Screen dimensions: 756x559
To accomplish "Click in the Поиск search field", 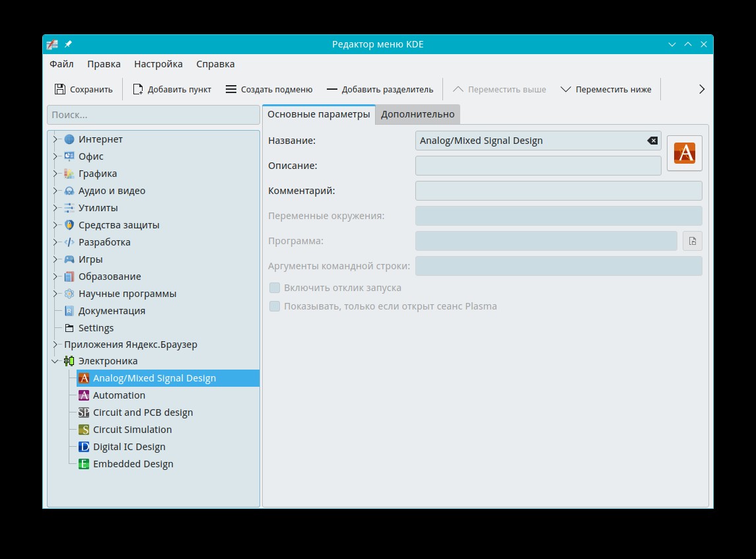I will [x=153, y=115].
